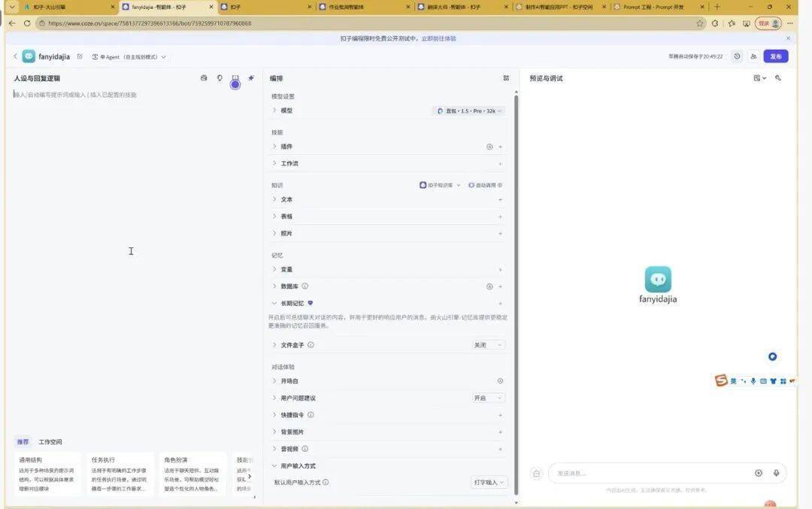The image size is (812, 509).
Task: Click the 发布 publish button
Action: point(776,56)
